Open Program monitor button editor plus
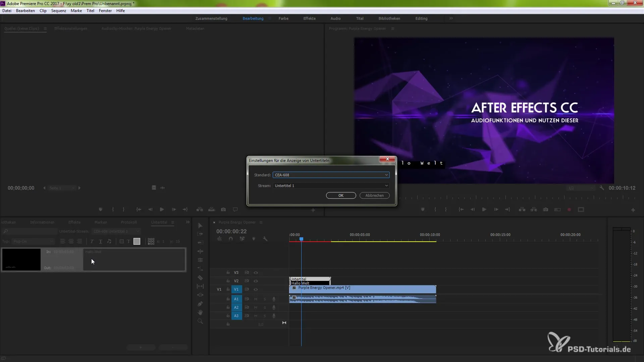 tap(633, 210)
